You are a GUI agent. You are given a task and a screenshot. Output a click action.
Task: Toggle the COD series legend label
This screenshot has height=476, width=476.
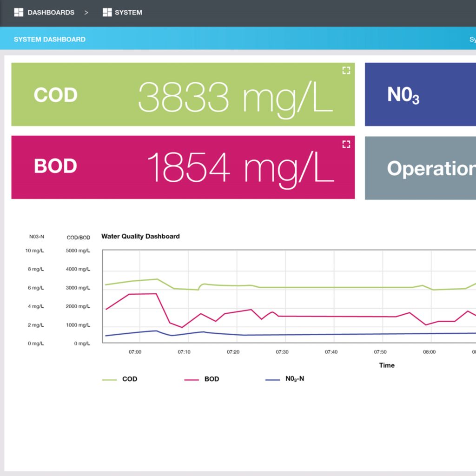point(130,379)
